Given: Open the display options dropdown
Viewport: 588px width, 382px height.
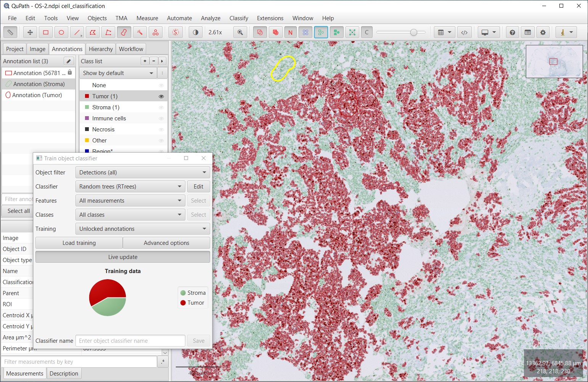Looking at the screenshot, I should coord(488,32).
